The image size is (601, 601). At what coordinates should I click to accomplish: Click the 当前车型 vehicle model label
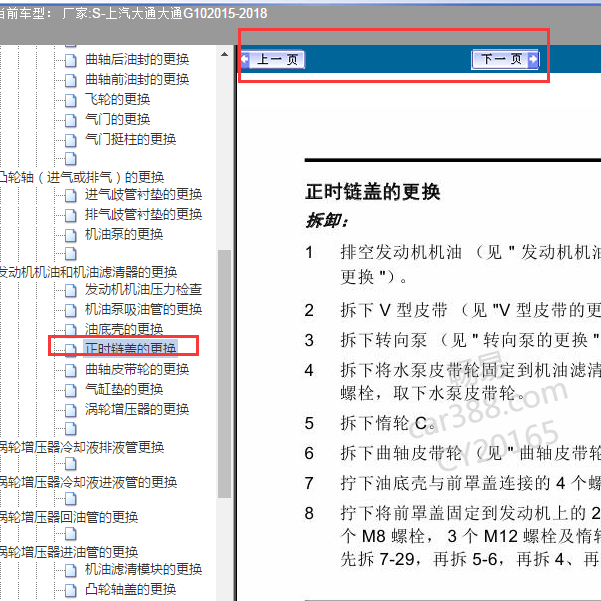[26, 13]
